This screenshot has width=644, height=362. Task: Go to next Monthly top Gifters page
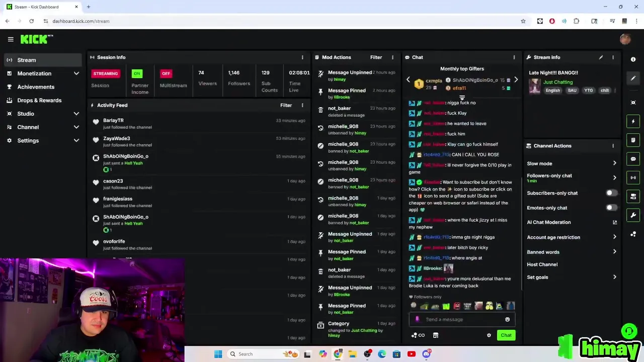point(516,80)
